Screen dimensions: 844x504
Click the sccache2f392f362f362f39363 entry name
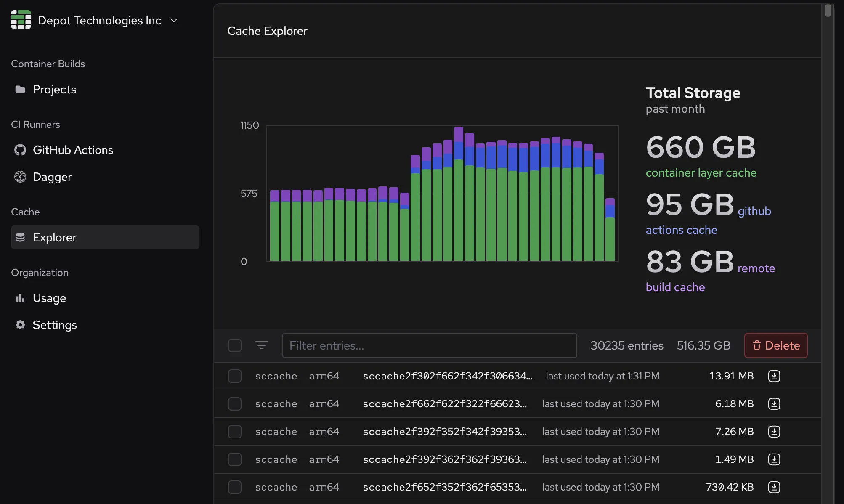[x=444, y=459]
